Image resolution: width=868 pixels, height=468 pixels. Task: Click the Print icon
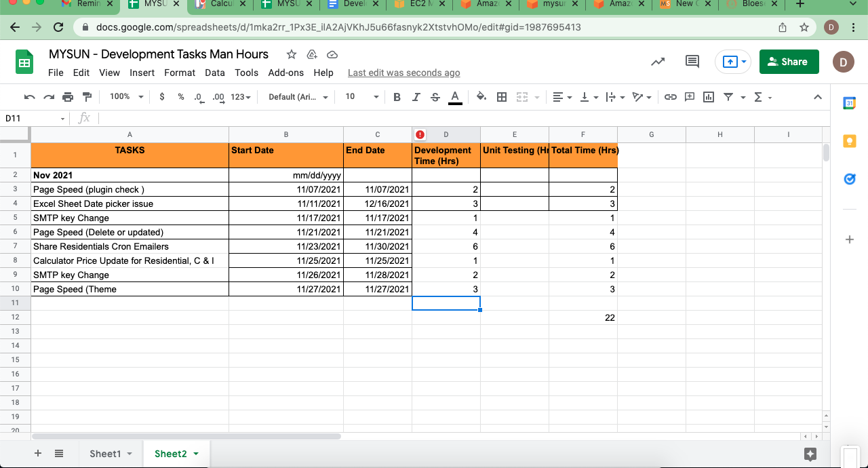[68, 97]
